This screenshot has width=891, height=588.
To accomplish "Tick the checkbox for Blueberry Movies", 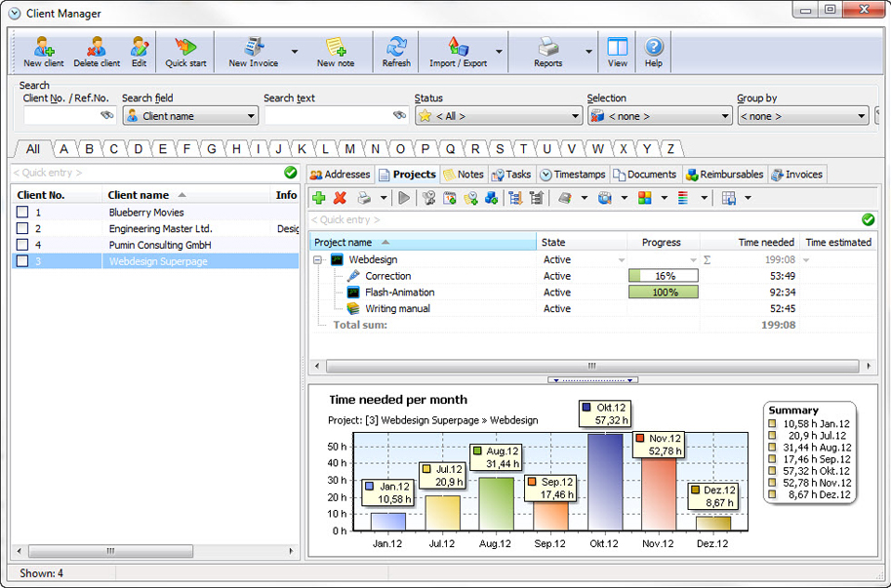I will [24, 212].
